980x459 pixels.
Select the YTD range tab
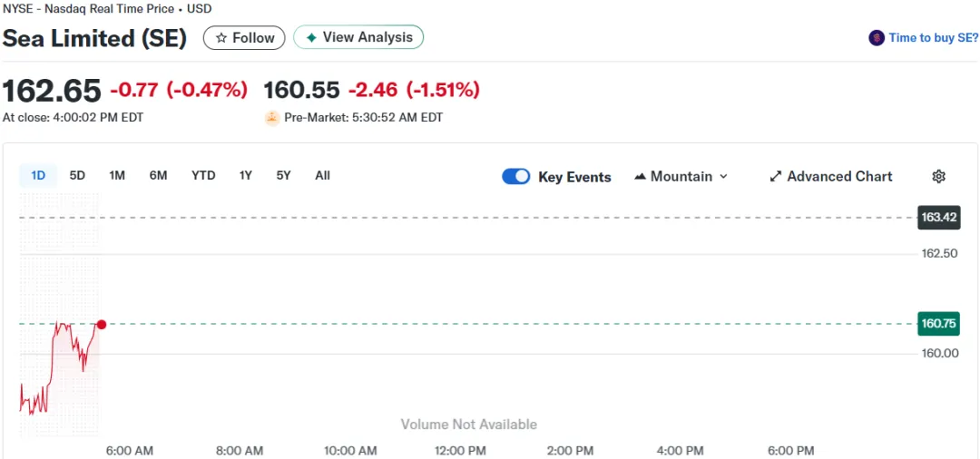[x=203, y=175]
